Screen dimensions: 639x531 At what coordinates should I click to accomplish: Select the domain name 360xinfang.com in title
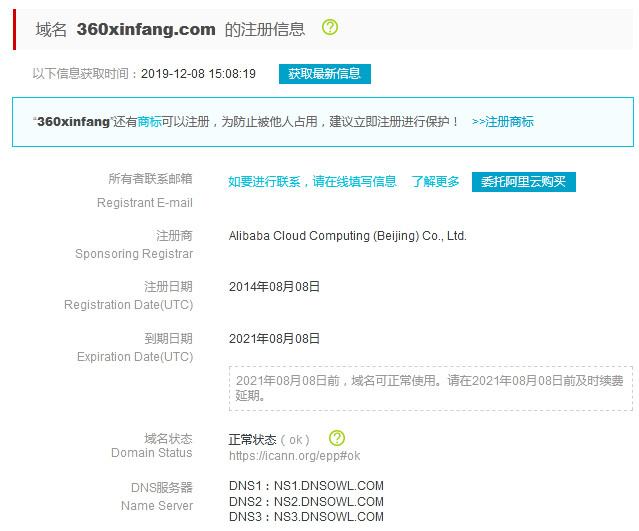click(146, 29)
